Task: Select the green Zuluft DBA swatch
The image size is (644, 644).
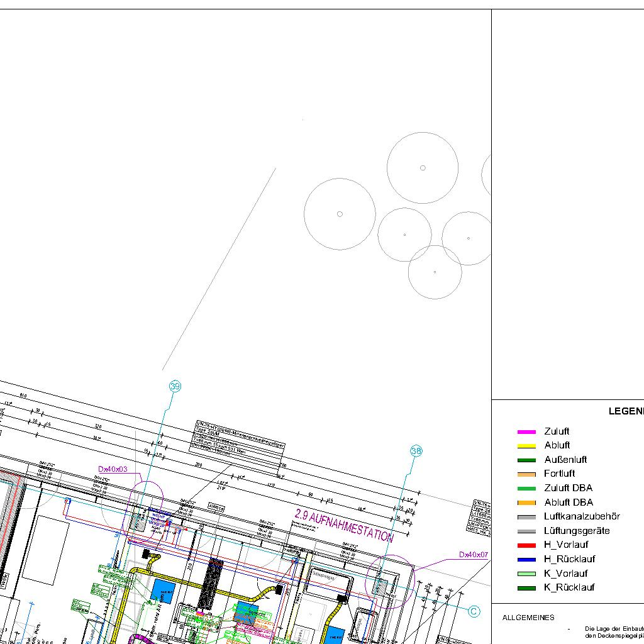Action: point(526,489)
